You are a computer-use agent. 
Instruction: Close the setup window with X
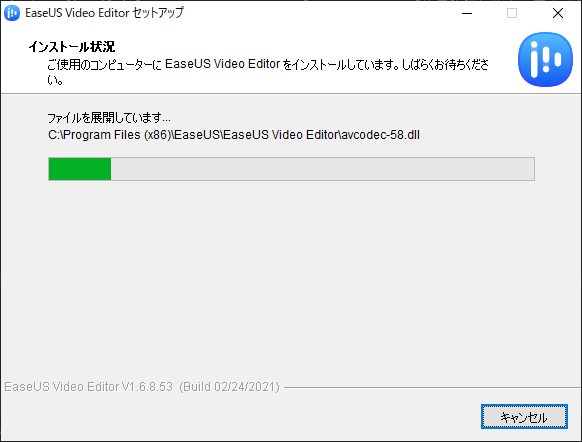point(558,13)
